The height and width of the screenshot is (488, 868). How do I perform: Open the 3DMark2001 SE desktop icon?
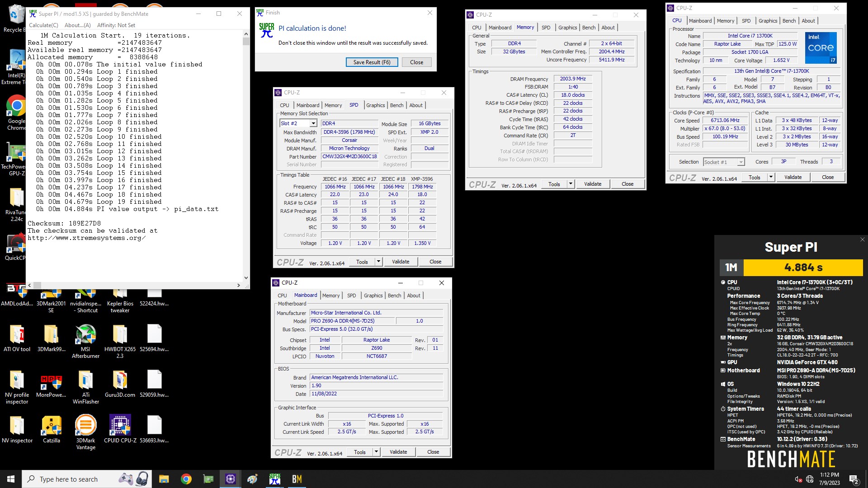click(51, 300)
